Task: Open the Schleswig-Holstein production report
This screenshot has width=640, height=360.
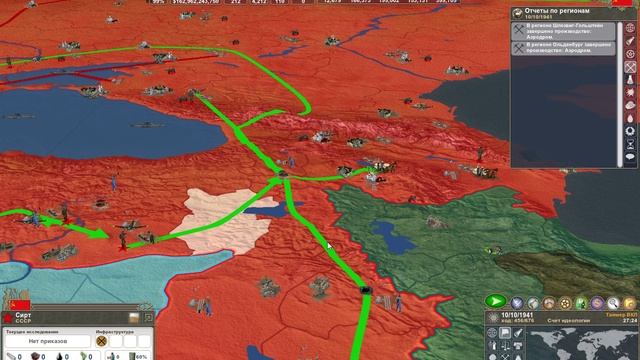Action: coord(563,31)
